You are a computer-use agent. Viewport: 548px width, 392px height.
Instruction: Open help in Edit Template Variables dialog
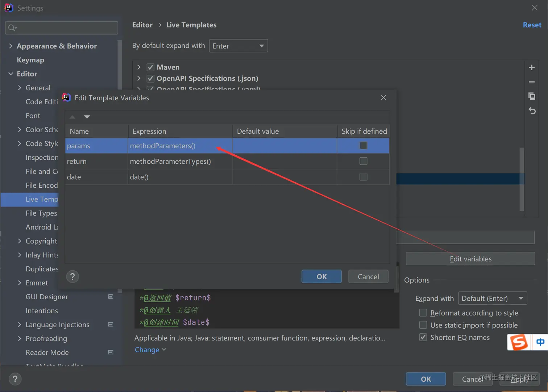pyautogui.click(x=72, y=277)
